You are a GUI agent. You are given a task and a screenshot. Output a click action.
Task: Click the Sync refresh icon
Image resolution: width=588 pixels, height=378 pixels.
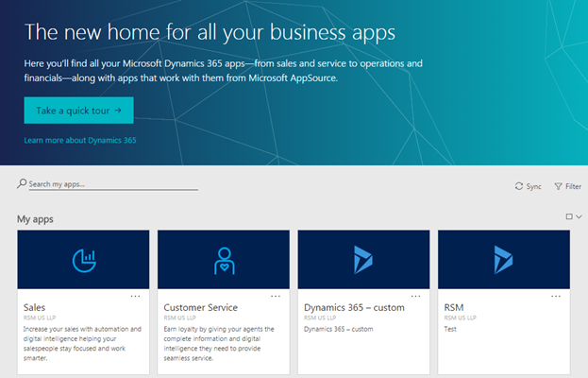tap(518, 186)
